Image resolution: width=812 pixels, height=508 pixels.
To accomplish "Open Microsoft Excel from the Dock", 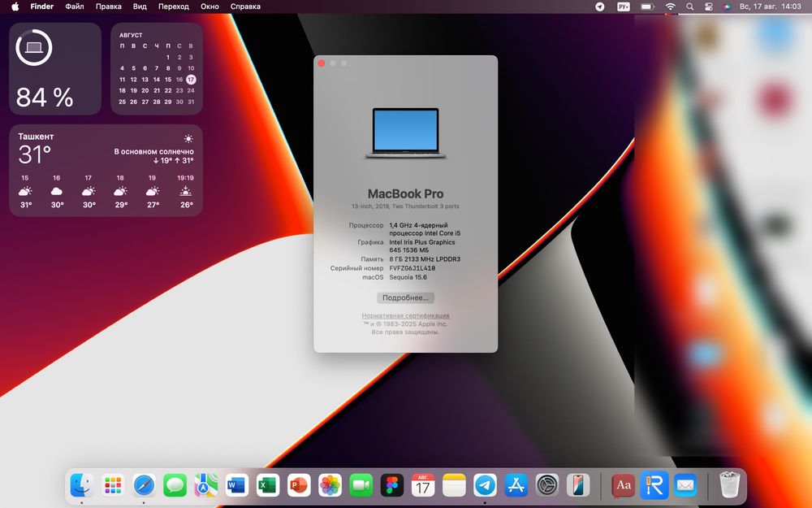I will [x=268, y=486].
